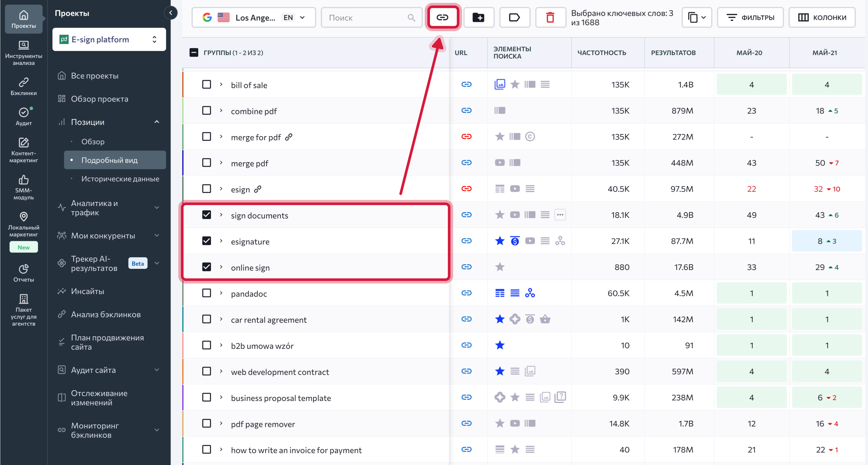The height and width of the screenshot is (465, 868).
Task: Expand the pdf page remover row
Action: click(x=221, y=423)
